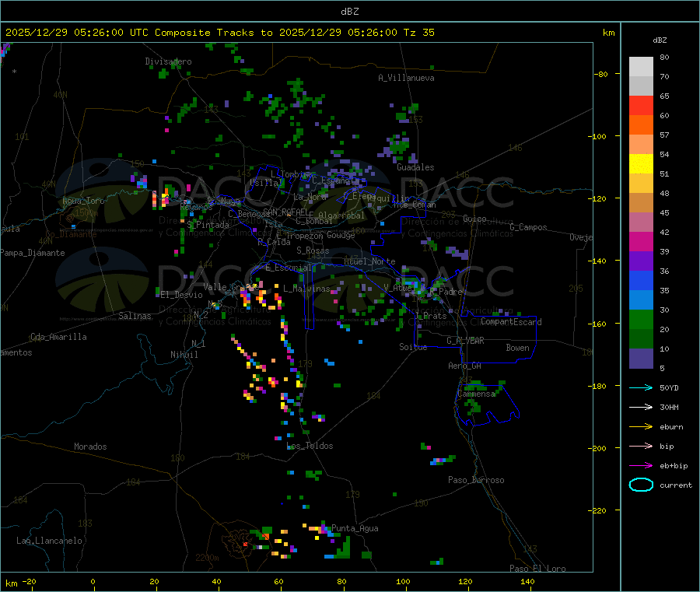
Task: Click the J_Prats map label
Action: coord(431,316)
